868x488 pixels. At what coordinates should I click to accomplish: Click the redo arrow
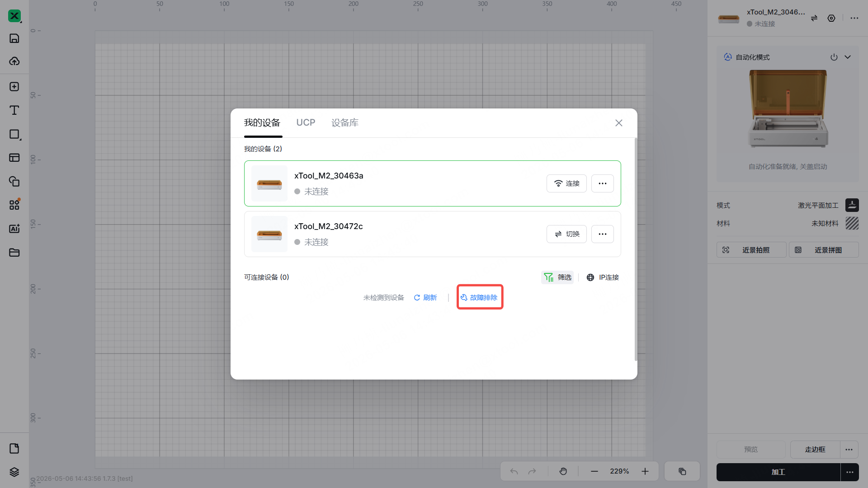coord(532,471)
